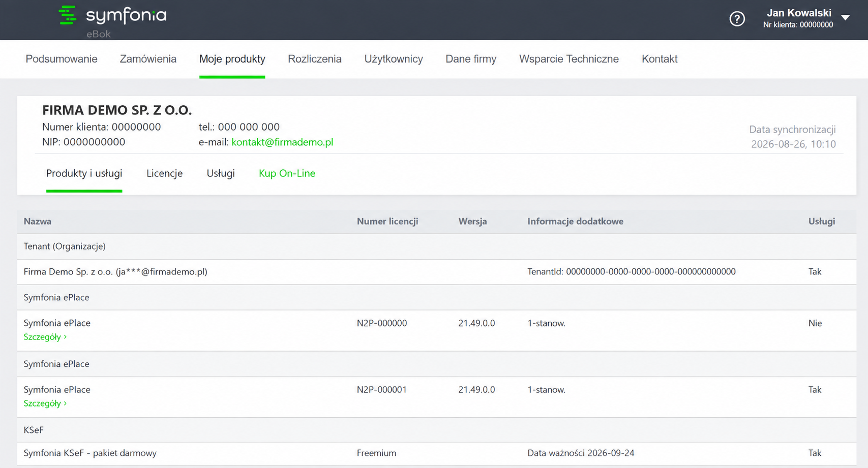The image size is (868, 468).
Task: Go to the Zamówienia section
Action: pyautogui.click(x=148, y=59)
